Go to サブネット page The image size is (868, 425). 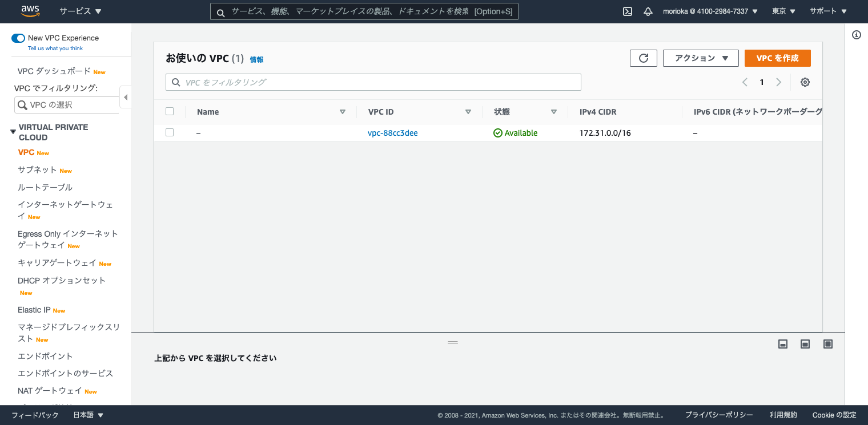click(37, 170)
